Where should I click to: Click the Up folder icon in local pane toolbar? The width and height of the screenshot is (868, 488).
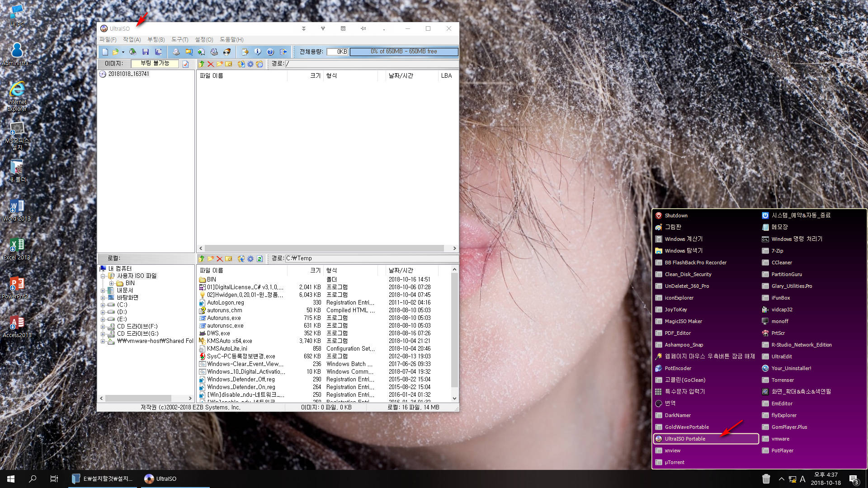[202, 259]
